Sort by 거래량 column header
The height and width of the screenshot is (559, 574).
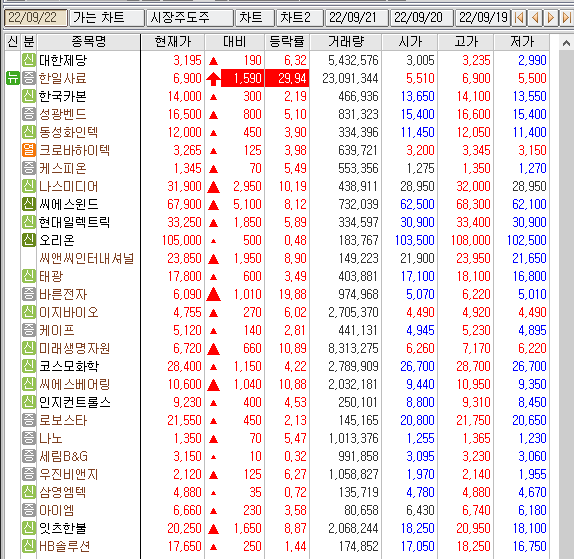(346, 42)
